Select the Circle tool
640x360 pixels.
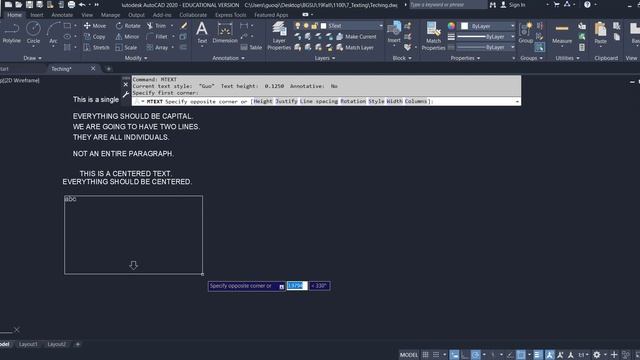click(x=33, y=33)
